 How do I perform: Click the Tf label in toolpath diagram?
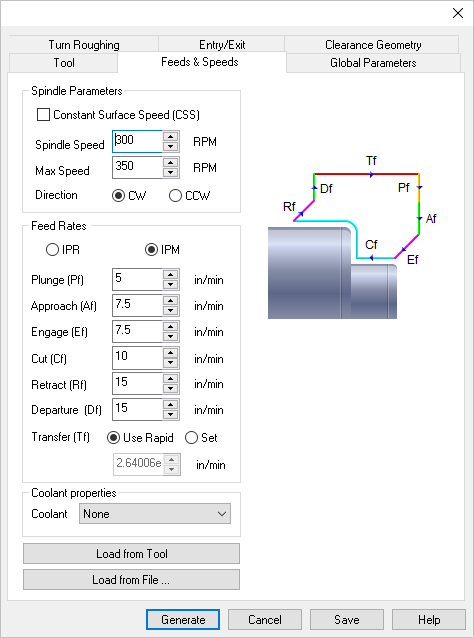371,161
